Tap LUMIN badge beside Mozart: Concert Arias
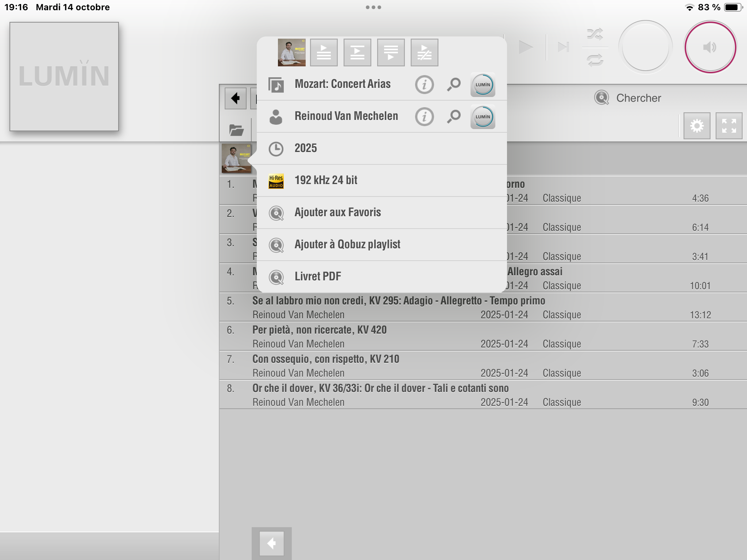The image size is (747, 560). click(x=483, y=85)
